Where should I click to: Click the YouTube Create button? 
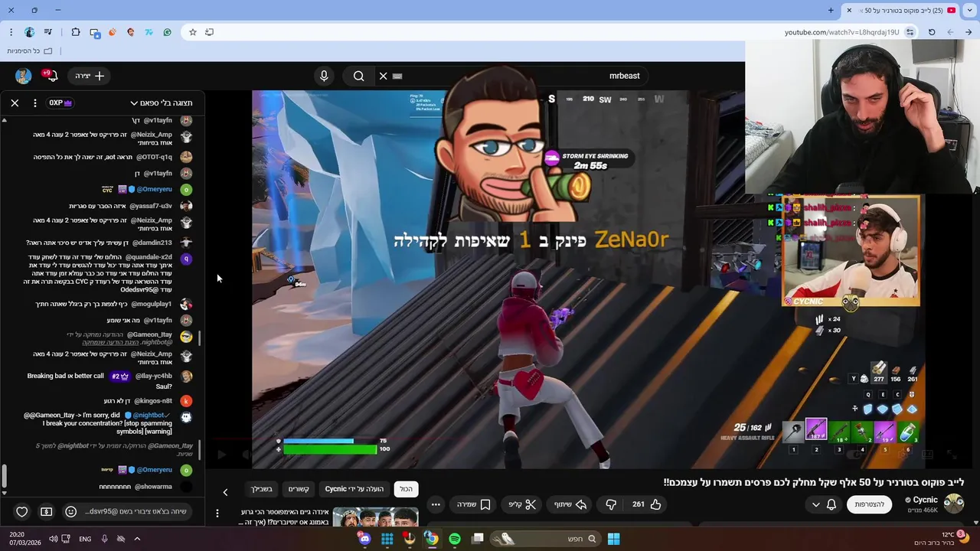pyautogui.click(x=90, y=76)
